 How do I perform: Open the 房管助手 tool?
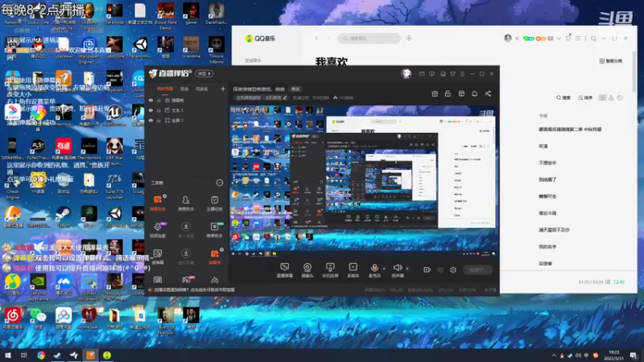pyautogui.click(x=186, y=204)
